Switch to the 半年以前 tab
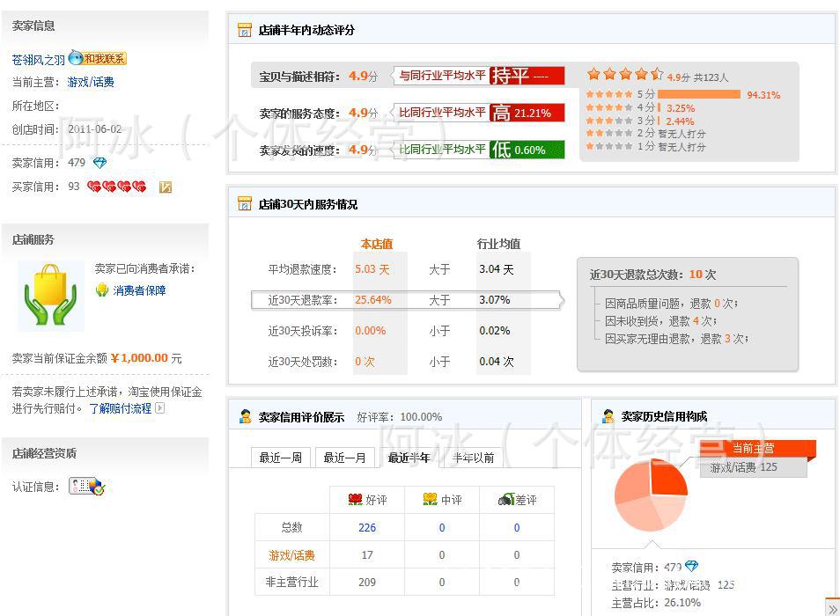 [470, 458]
